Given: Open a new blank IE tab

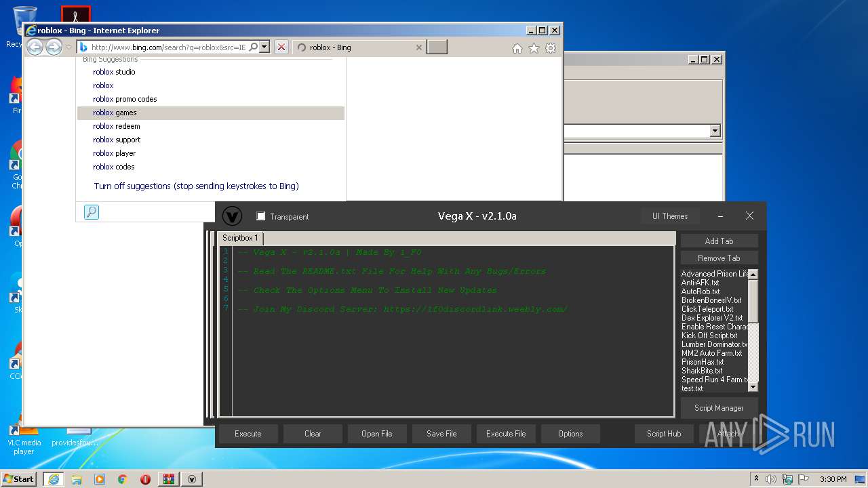Looking at the screenshot, I should [437, 47].
